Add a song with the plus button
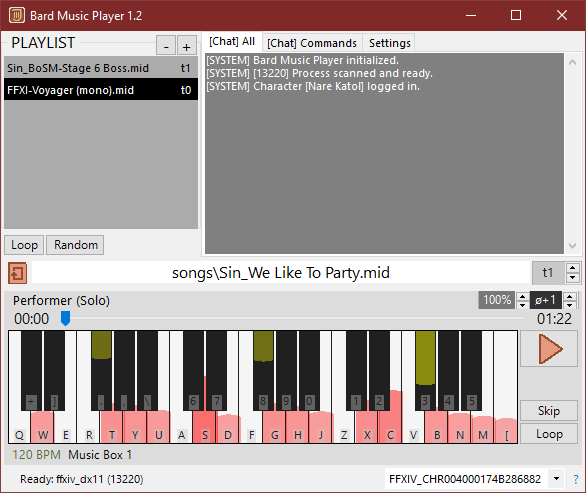Screen dimensions: 586x493 click(186, 46)
